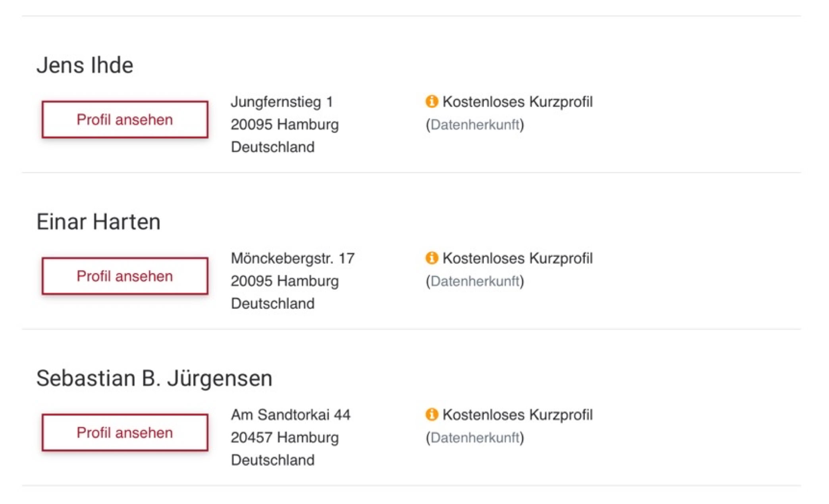Click info icon beside Sebastian B. Jürgensen's Kurzprofil
Image resolution: width=829 pixels, height=504 pixels.
(432, 415)
